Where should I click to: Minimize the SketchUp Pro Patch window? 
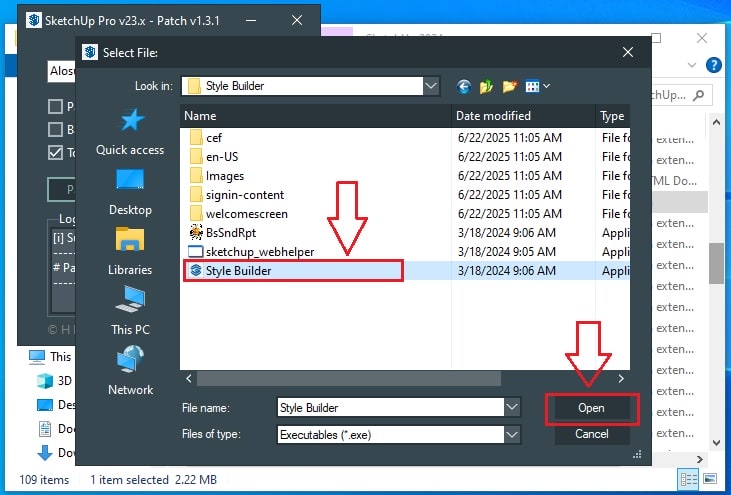tap(251, 21)
